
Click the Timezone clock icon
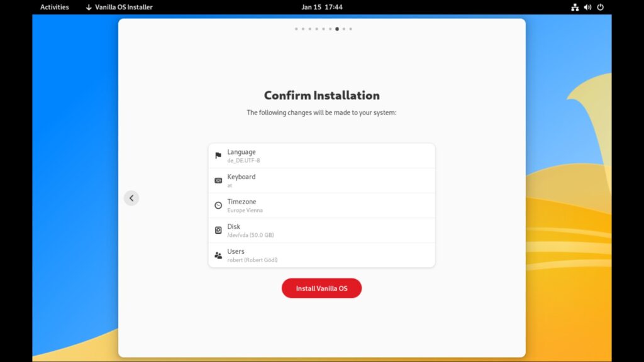[x=218, y=206]
